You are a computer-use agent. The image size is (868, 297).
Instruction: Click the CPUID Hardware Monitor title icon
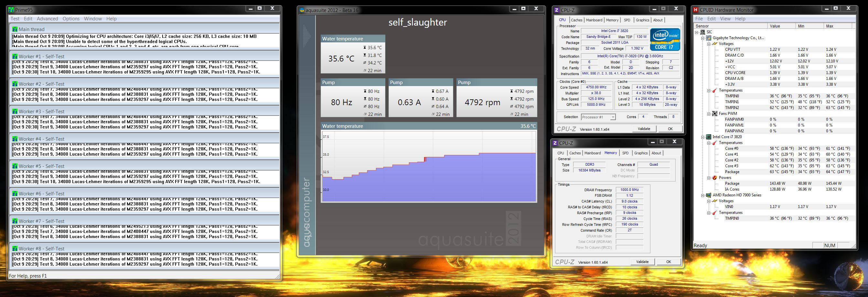click(x=695, y=10)
